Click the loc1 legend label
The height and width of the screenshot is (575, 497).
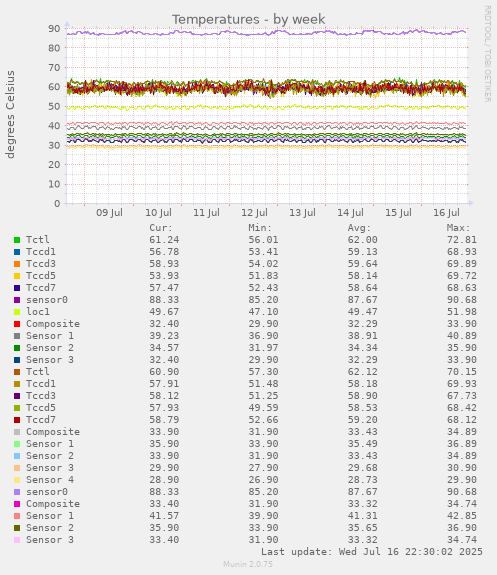click(x=38, y=312)
